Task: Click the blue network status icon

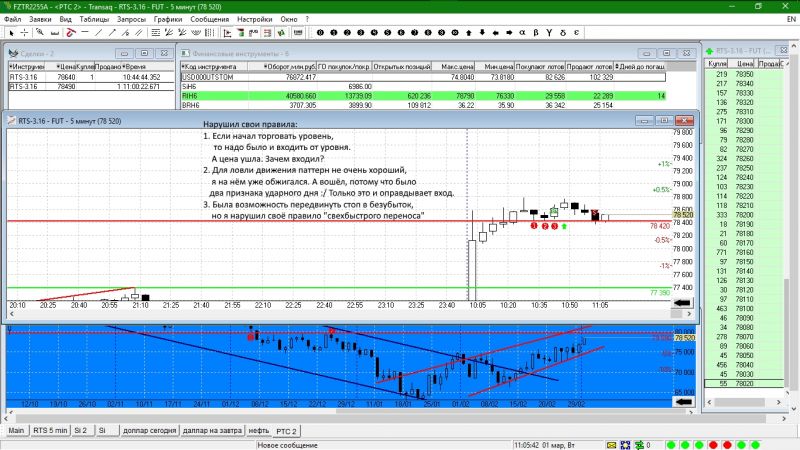Action: point(625,445)
